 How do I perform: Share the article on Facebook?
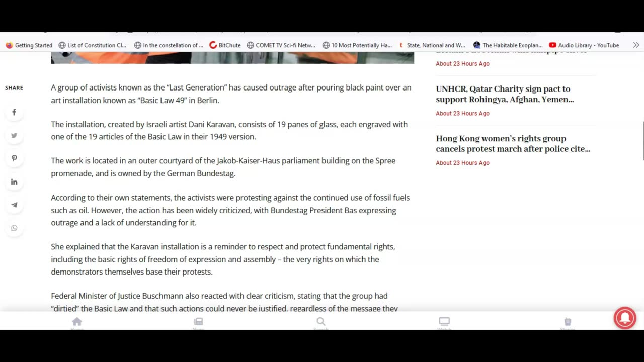[x=14, y=112]
